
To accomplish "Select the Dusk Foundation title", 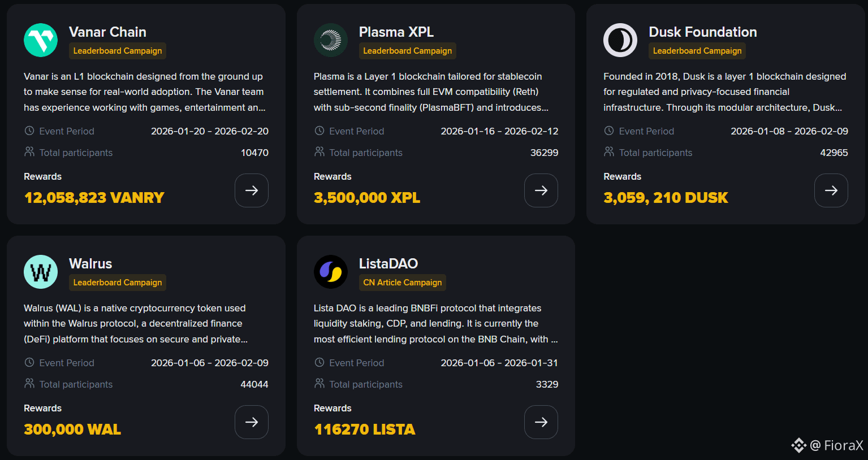I will [x=703, y=32].
